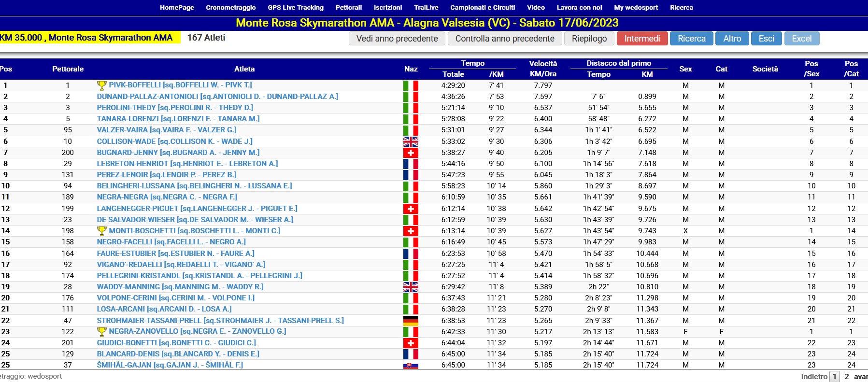This screenshot has height=382, width=868.
Task: Open BELINGHERI-LUSSANA athlete link
Action: tap(194, 186)
